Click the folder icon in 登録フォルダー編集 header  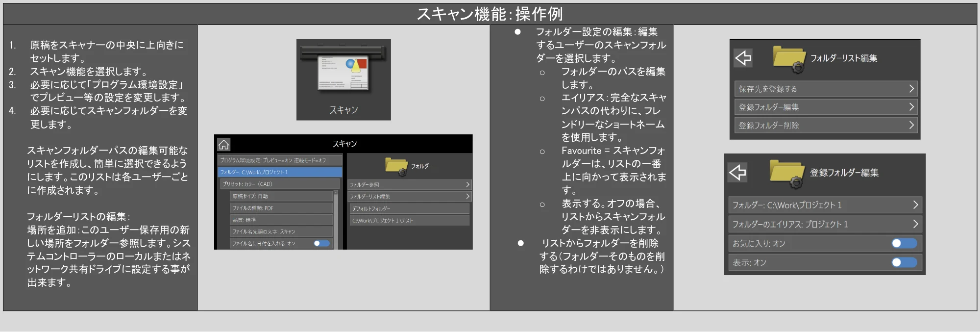(787, 174)
